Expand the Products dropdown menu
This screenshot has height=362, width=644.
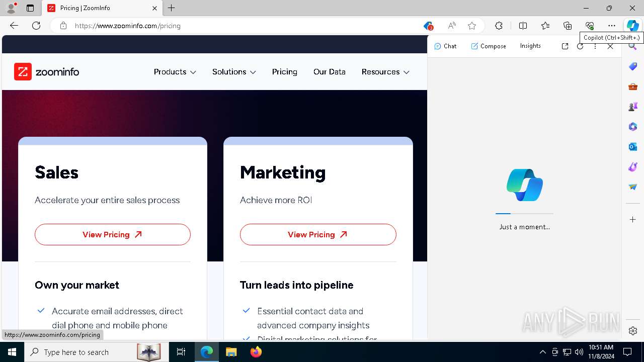point(175,72)
